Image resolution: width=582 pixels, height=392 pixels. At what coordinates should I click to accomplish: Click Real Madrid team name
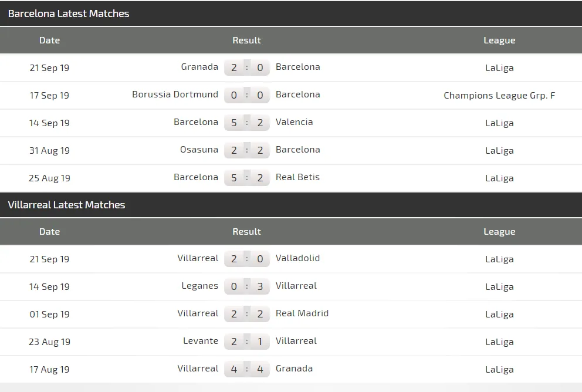click(302, 313)
